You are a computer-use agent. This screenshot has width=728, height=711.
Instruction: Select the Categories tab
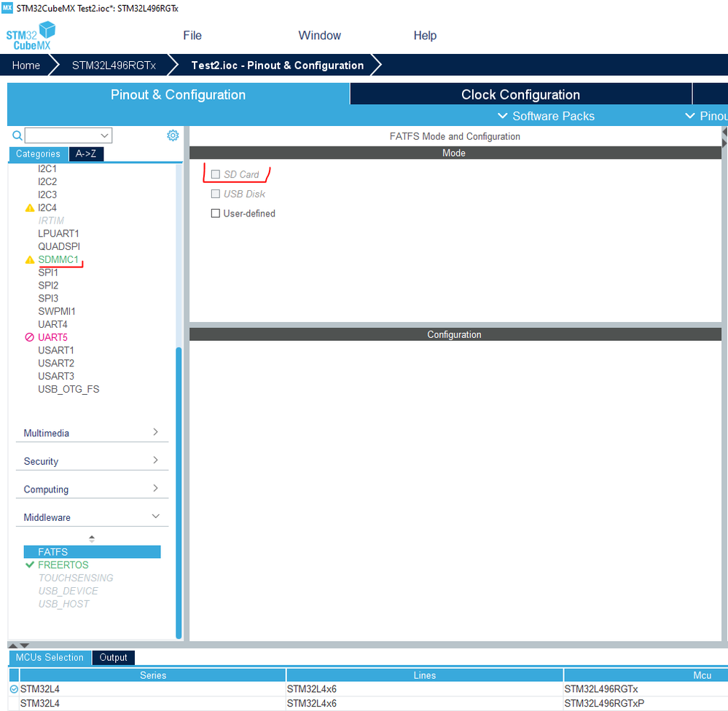(38, 154)
